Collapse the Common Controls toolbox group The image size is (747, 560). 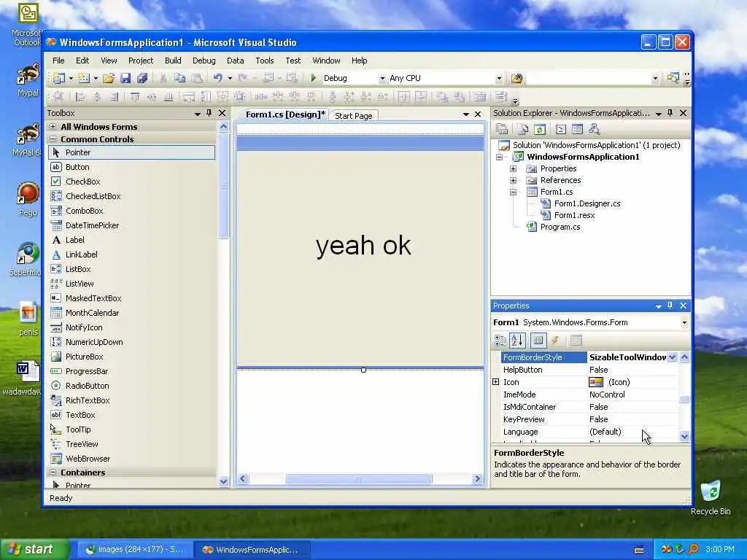pos(53,139)
